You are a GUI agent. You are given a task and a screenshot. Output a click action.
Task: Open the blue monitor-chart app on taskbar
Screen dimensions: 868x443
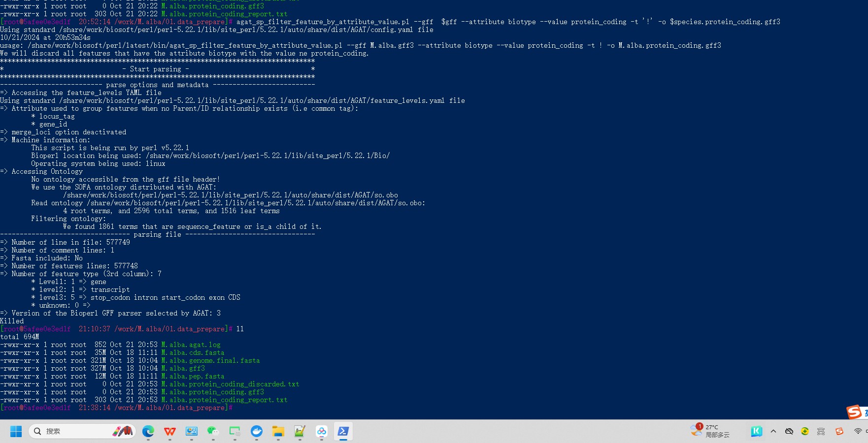192,432
